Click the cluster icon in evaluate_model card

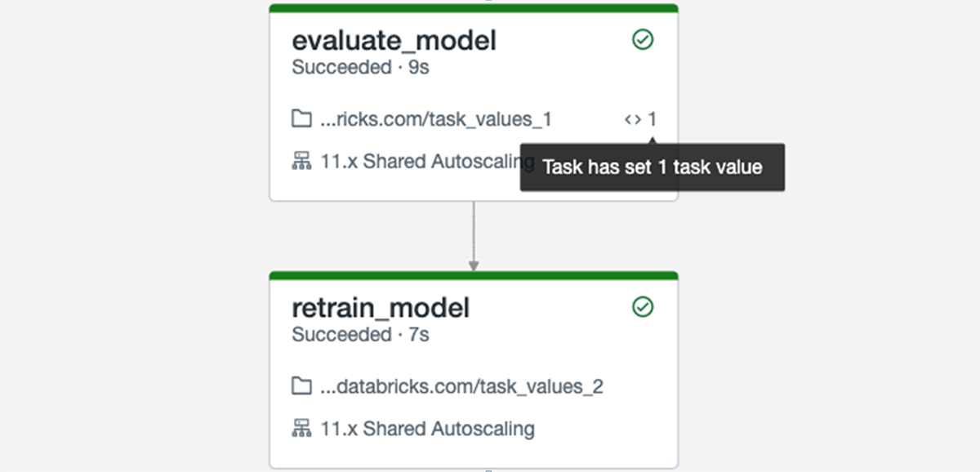coord(301,162)
